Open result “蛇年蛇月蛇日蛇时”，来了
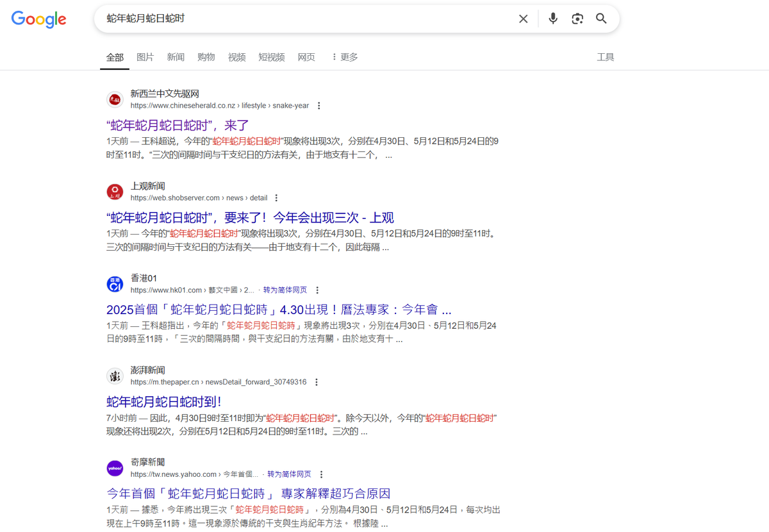 [178, 126]
